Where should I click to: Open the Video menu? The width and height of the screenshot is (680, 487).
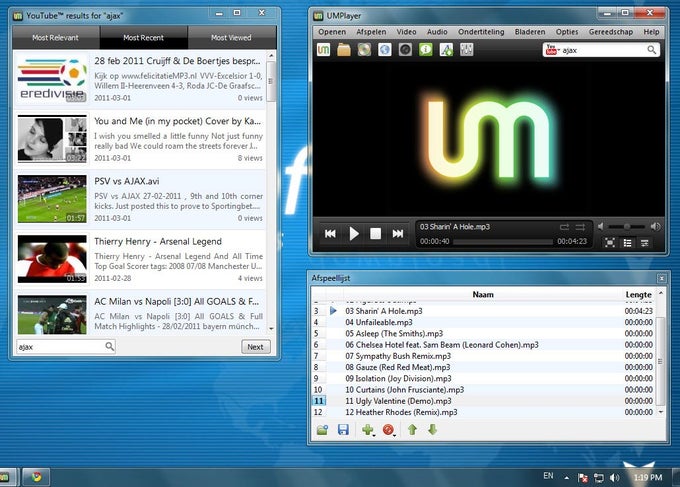tap(406, 32)
